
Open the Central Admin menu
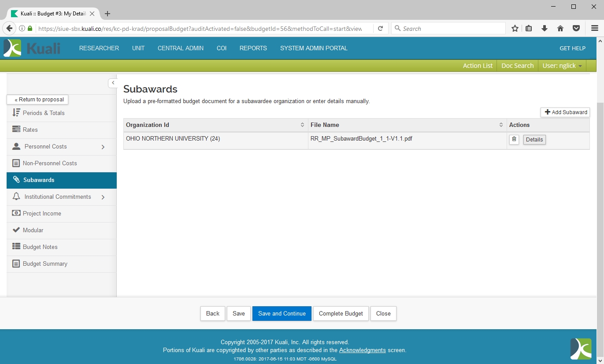pyautogui.click(x=181, y=48)
